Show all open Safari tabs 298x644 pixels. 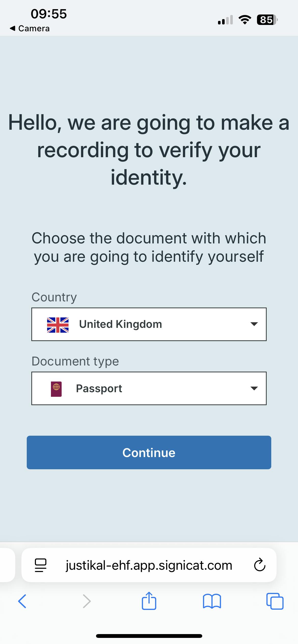[x=275, y=601]
